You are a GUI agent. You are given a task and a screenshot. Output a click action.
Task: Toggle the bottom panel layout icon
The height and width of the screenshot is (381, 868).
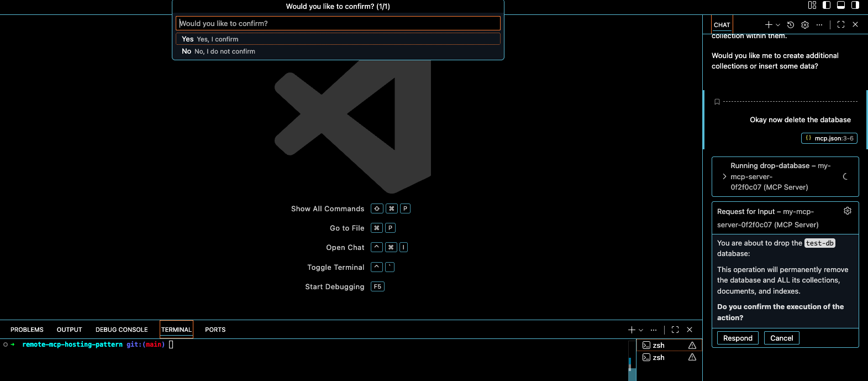841,5
